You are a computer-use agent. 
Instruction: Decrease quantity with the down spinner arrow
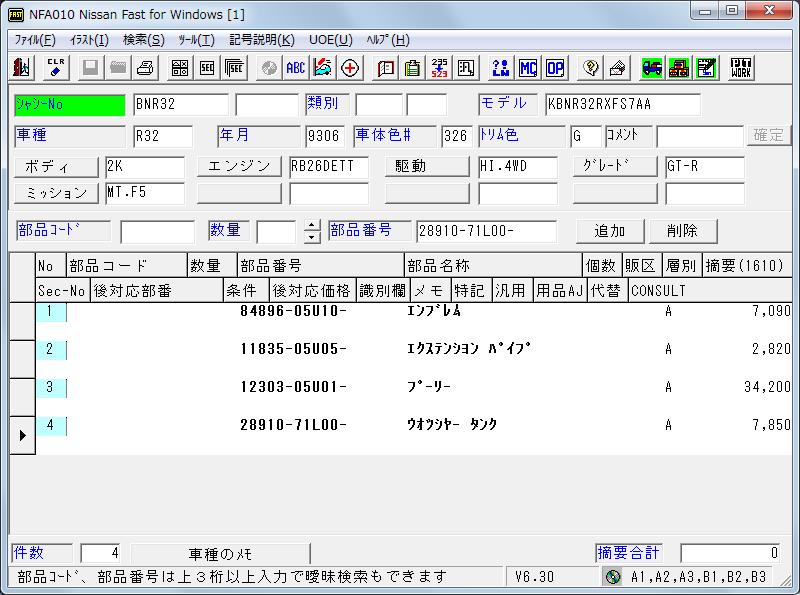312,237
